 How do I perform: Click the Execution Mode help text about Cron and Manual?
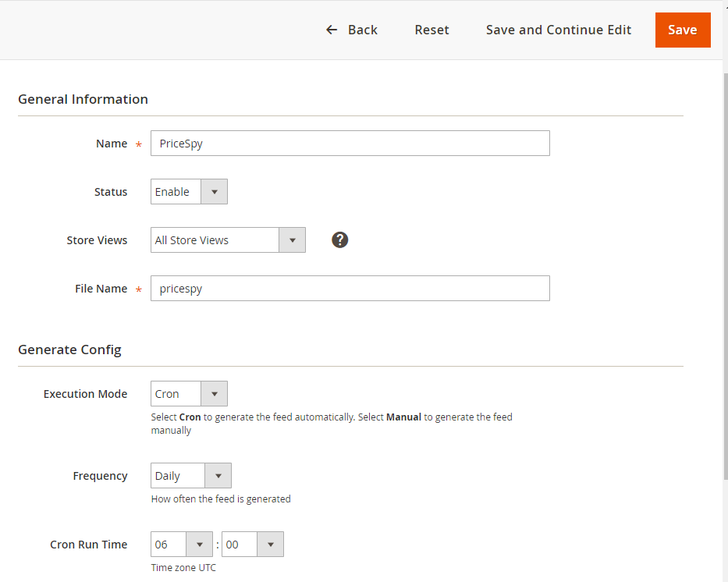(332, 424)
